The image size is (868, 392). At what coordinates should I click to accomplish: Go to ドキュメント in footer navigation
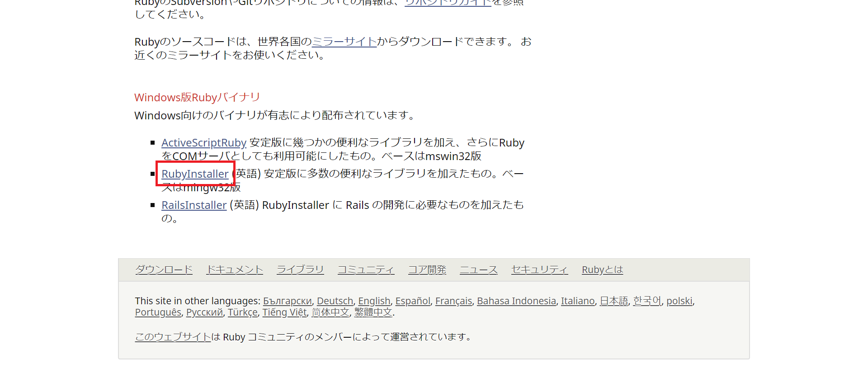tap(235, 269)
